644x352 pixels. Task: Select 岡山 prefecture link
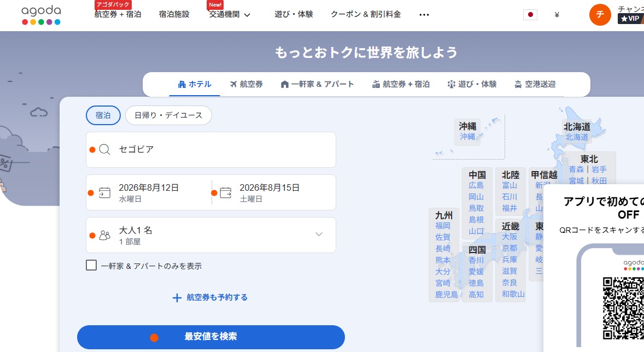(x=476, y=197)
